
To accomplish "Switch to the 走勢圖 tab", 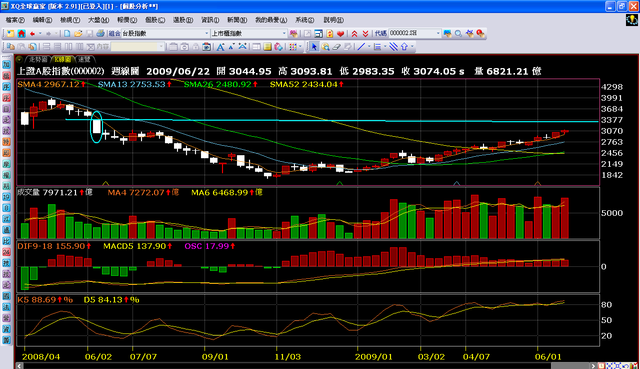I will coord(38,59).
